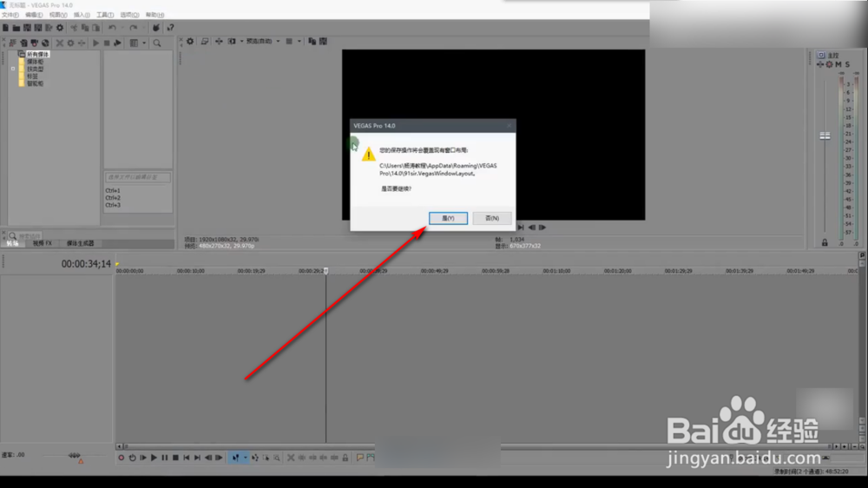Open the 工具(T) menu
The image size is (868, 488).
click(105, 15)
